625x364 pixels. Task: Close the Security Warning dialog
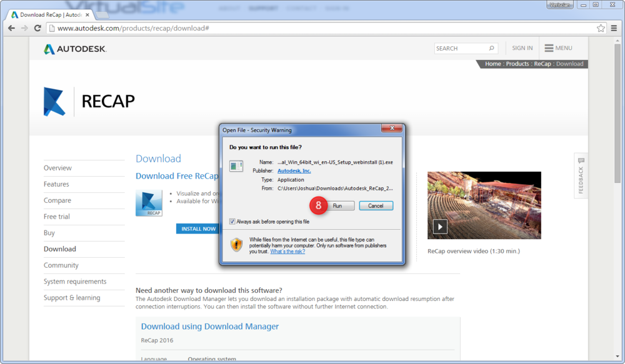pyautogui.click(x=391, y=128)
